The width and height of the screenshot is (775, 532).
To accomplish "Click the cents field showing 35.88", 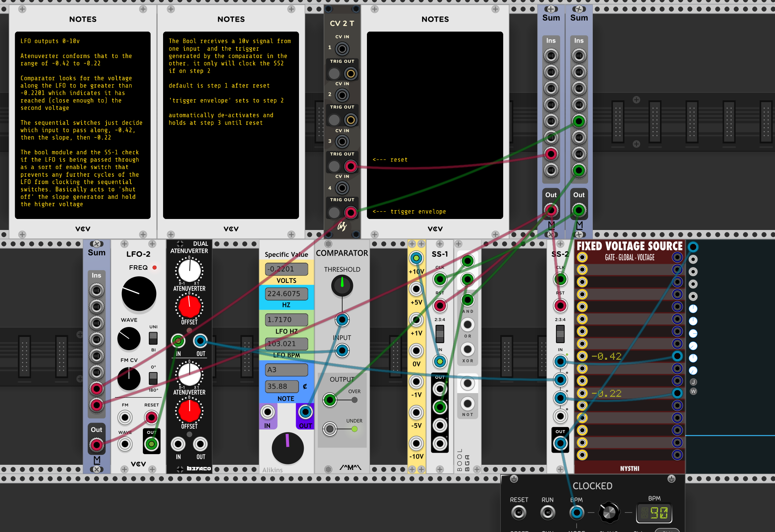I will pyautogui.click(x=281, y=387).
